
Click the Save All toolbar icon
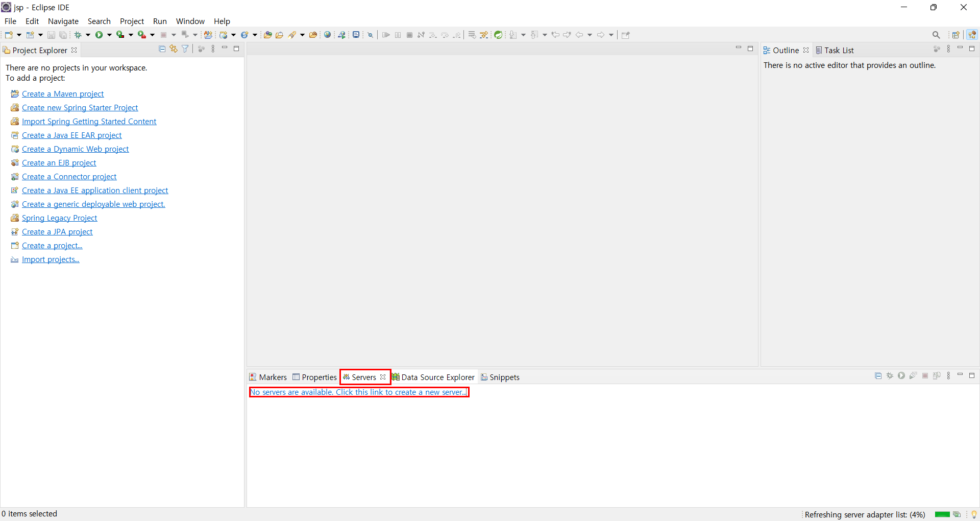point(63,35)
